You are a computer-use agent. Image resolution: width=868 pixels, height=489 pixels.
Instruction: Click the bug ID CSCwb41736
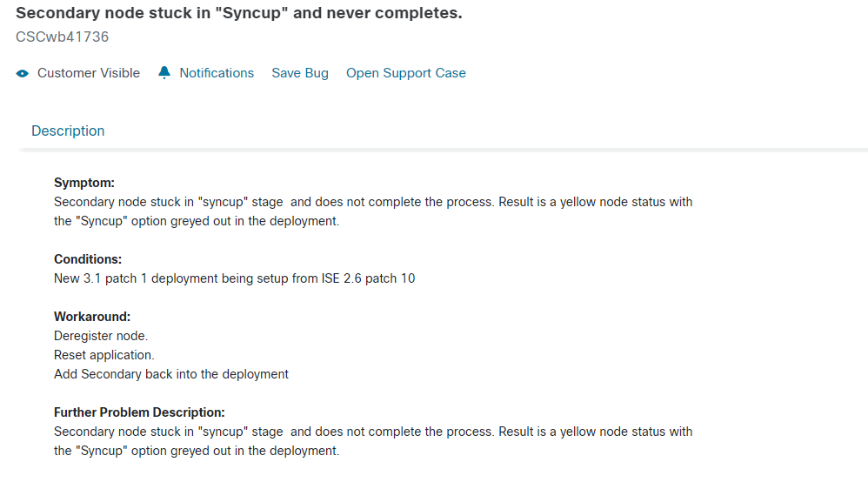coord(62,37)
